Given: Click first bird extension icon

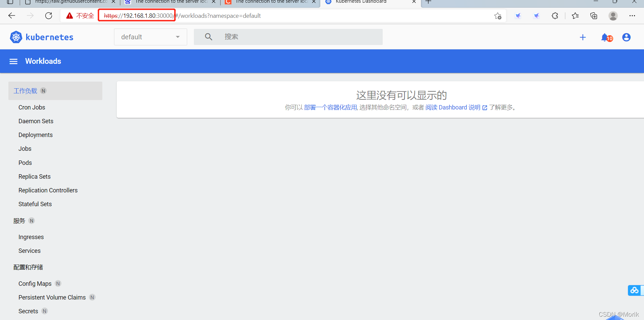Looking at the screenshot, I should [x=518, y=16].
